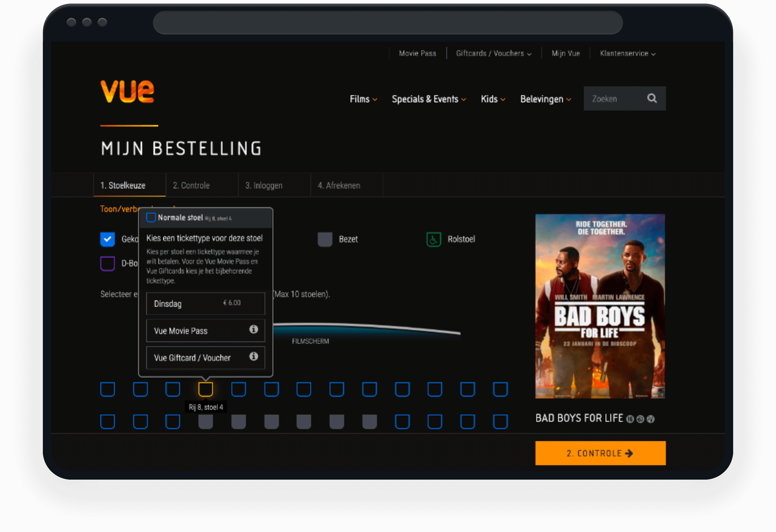The width and height of the screenshot is (776, 532).
Task: Click the Bad Boys for Life poster
Action: [599, 306]
